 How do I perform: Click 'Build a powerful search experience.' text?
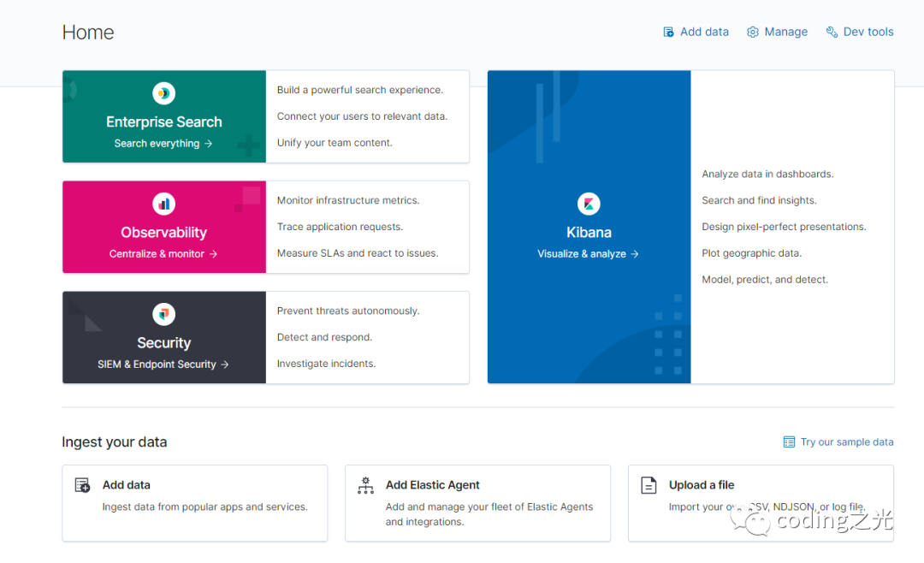tap(360, 90)
